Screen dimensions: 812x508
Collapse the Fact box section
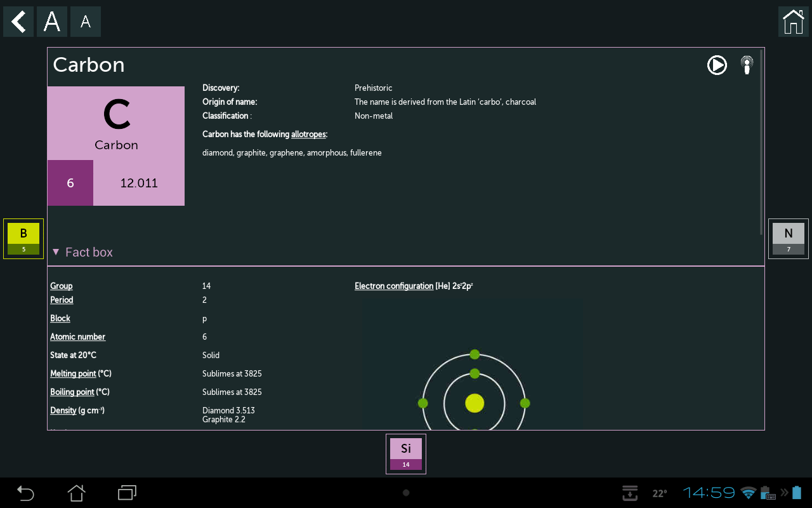pos(82,252)
